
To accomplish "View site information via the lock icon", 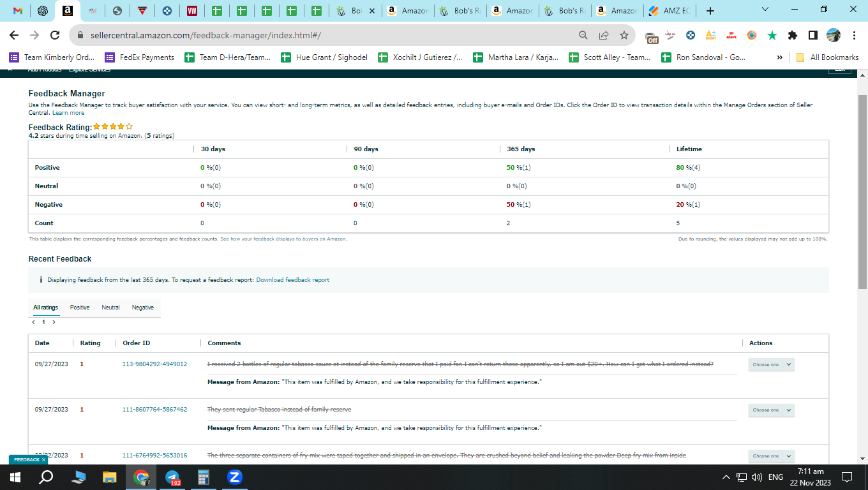I will click(80, 35).
